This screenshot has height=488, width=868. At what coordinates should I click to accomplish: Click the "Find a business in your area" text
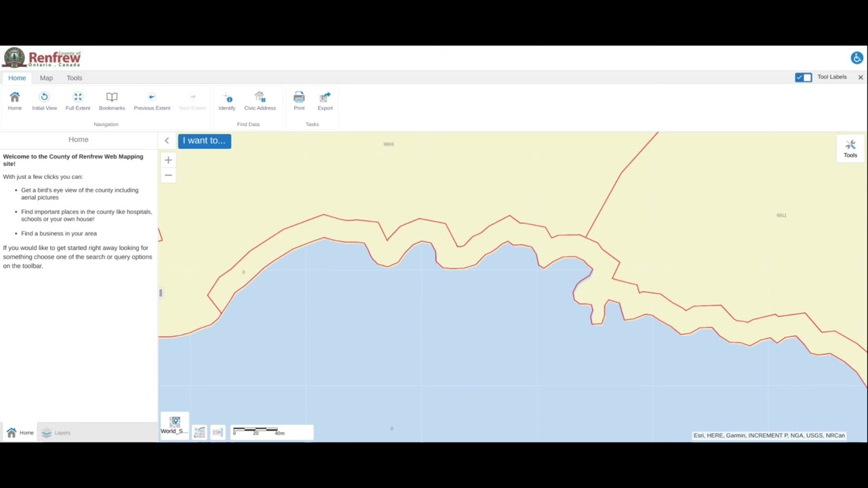click(59, 233)
